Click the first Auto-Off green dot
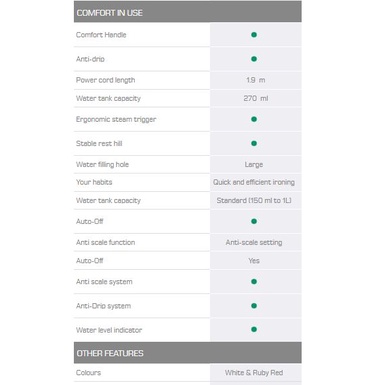The image size is (385, 385). coord(254,221)
